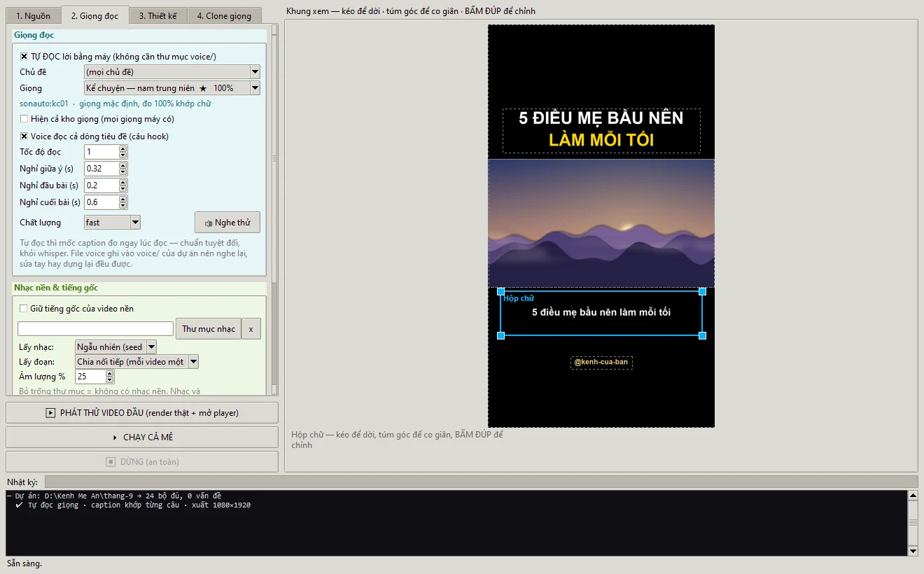The height and width of the screenshot is (574, 924).
Task: Open the '3. Thiết kế' tab
Action: (157, 15)
